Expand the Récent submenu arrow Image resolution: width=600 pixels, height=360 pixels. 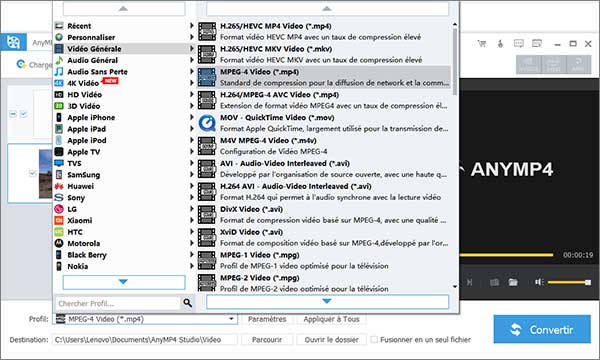coord(192,26)
